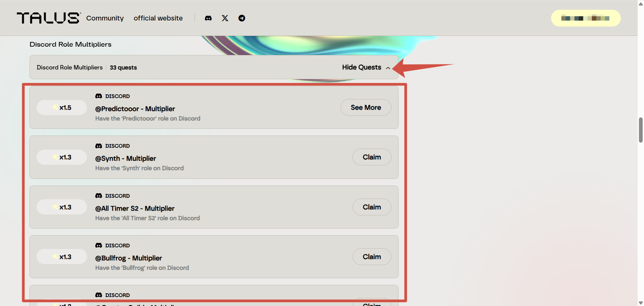Claim the Synth multiplier

[372, 157]
